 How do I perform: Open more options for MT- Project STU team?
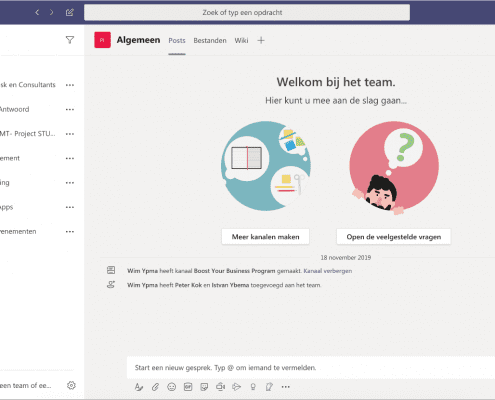click(70, 134)
